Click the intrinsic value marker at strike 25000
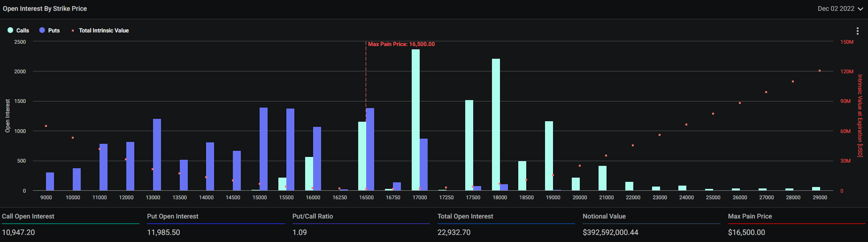This screenshot has height=242, width=868. (713, 114)
